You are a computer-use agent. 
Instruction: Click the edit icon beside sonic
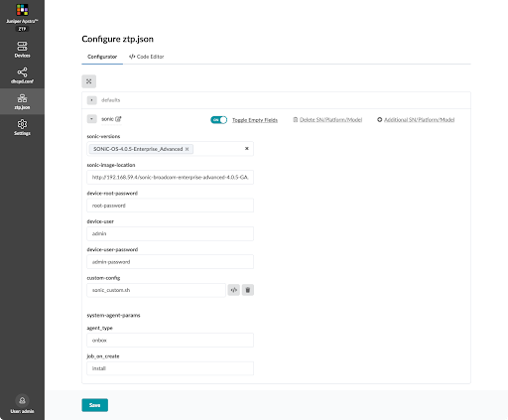point(118,118)
